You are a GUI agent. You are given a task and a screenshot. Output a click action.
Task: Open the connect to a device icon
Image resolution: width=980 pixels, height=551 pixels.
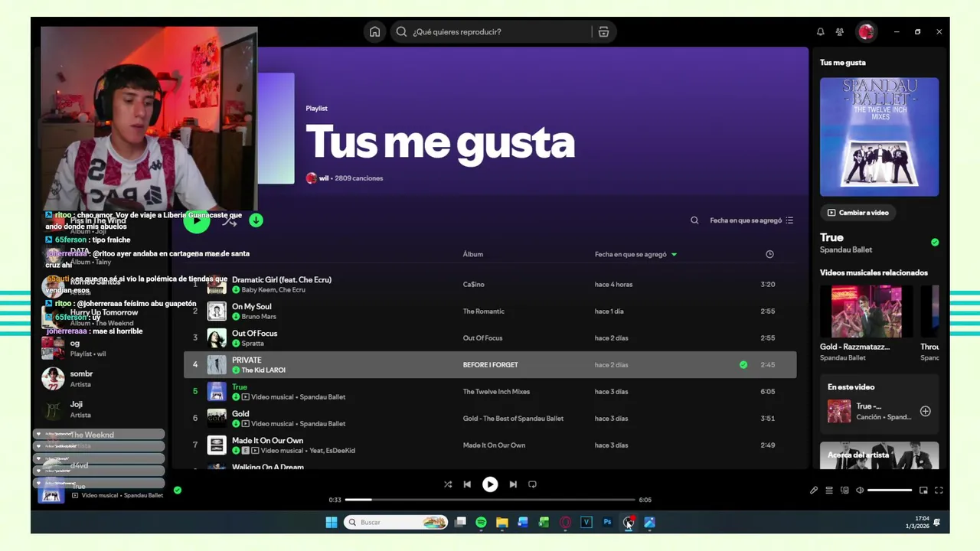click(844, 491)
